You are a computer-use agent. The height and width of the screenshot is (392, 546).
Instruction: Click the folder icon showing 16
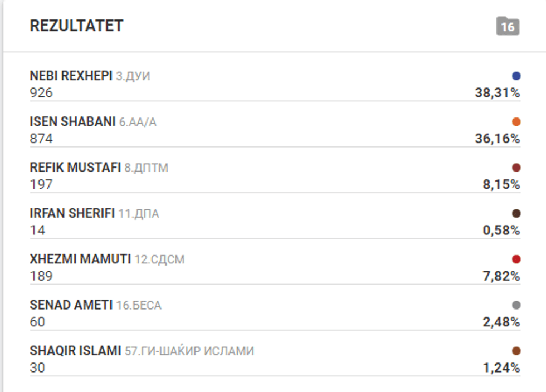(508, 26)
